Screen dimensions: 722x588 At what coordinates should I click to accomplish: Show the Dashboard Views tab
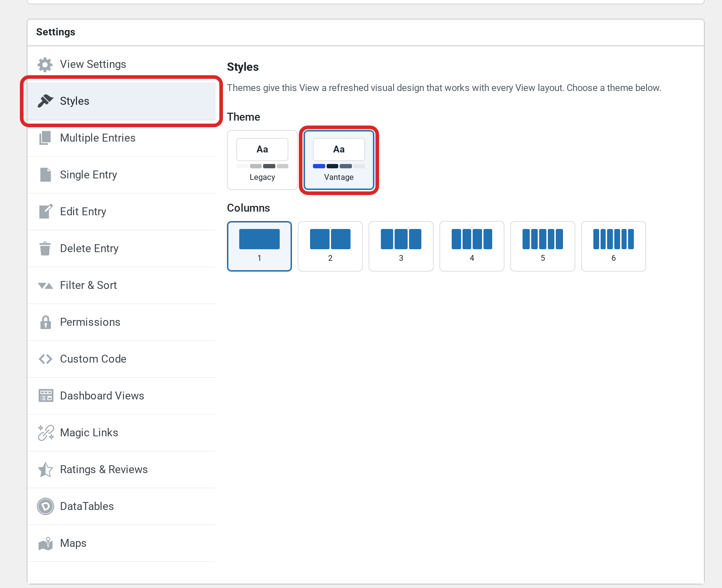tap(121, 396)
